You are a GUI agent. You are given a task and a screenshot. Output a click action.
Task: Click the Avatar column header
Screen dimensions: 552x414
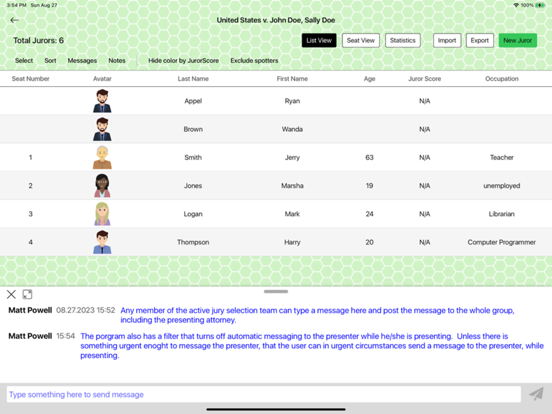(102, 79)
